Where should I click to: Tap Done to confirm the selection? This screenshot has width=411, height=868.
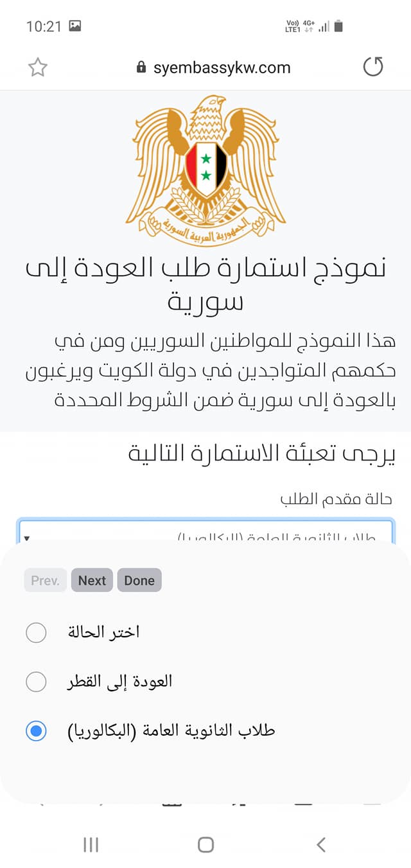tap(139, 580)
